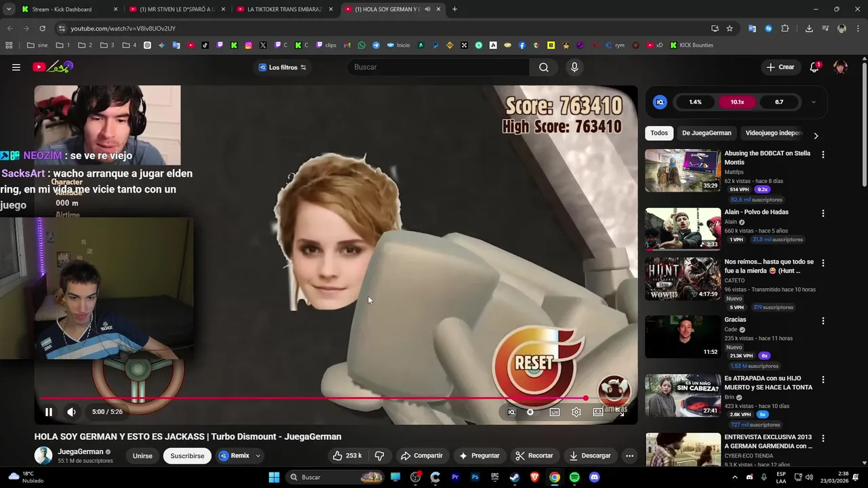Open the tab search dropdown arrow
Viewport: 868px width, 488px height.
[x=9, y=9]
